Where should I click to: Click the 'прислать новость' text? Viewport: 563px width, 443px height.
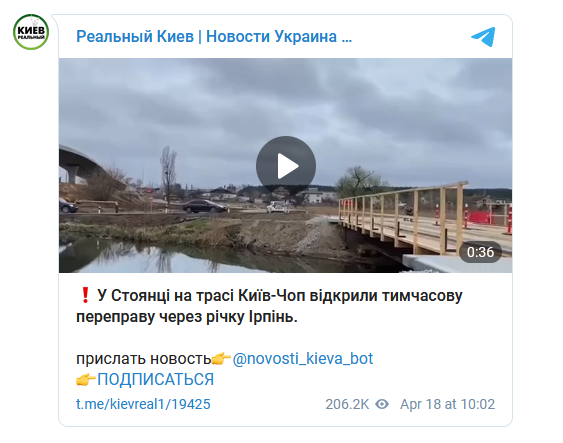(144, 359)
